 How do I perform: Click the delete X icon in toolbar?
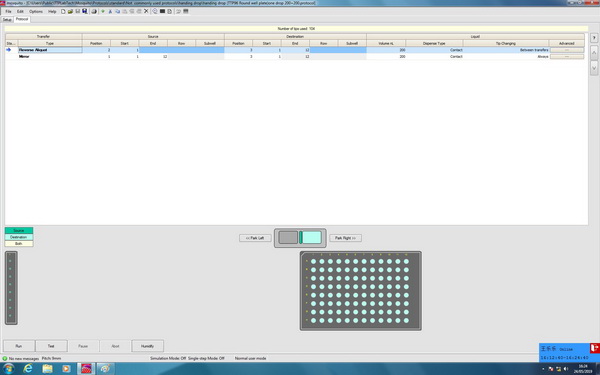(146, 11)
